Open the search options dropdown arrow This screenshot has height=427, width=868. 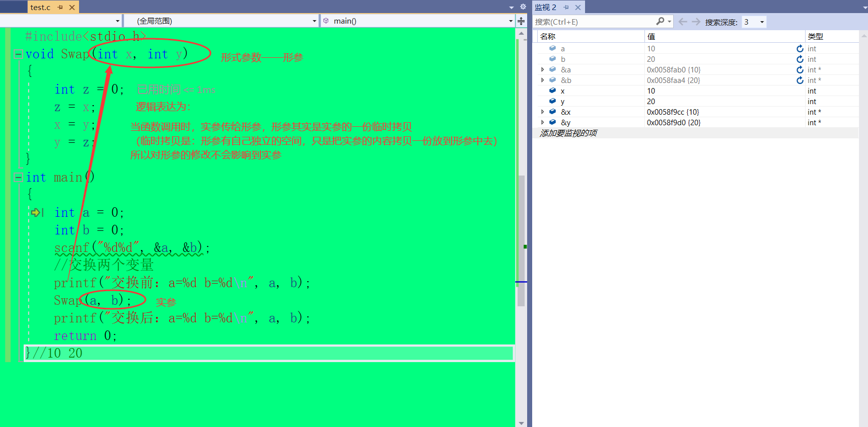click(669, 22)
